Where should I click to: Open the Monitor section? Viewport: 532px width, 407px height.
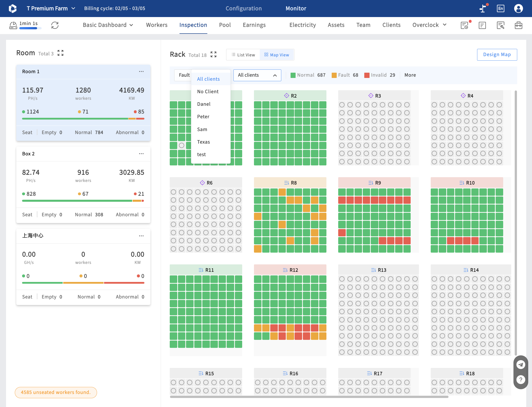pyautogui.click(x=296, y=9)
